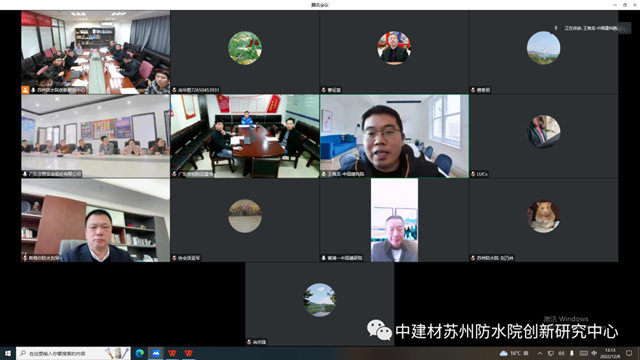
Task: Open the Windows Start menu
Action: click(x=8, y=353)
